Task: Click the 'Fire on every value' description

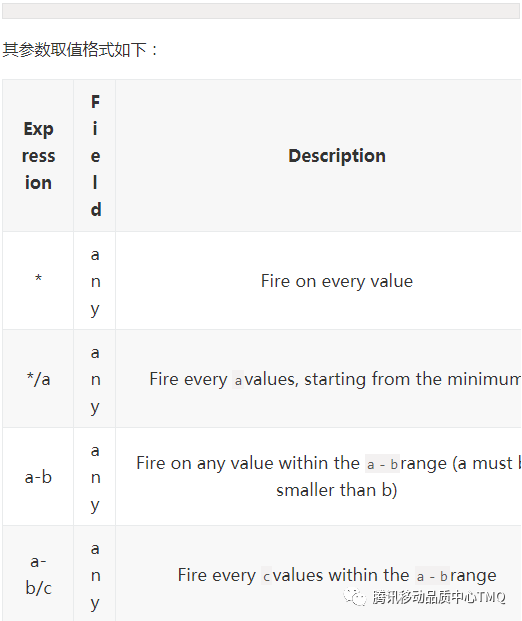Action: [337, 281]
